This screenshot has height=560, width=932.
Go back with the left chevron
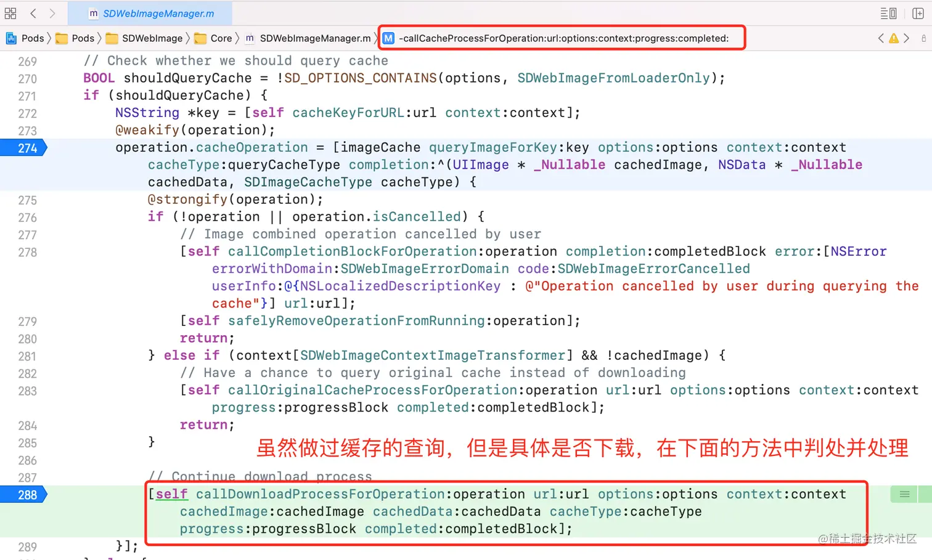click(33, 13)
